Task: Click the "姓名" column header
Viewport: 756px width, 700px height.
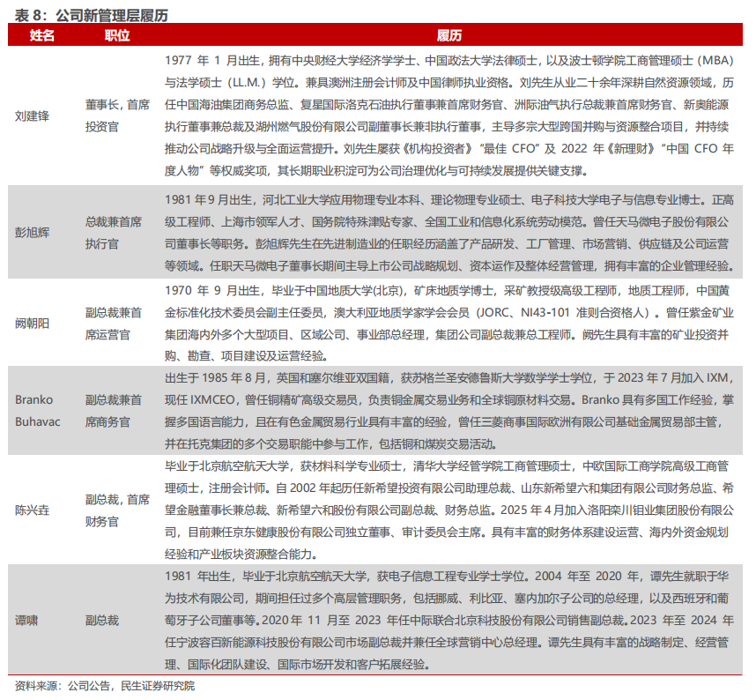Action: pos(41,35)
